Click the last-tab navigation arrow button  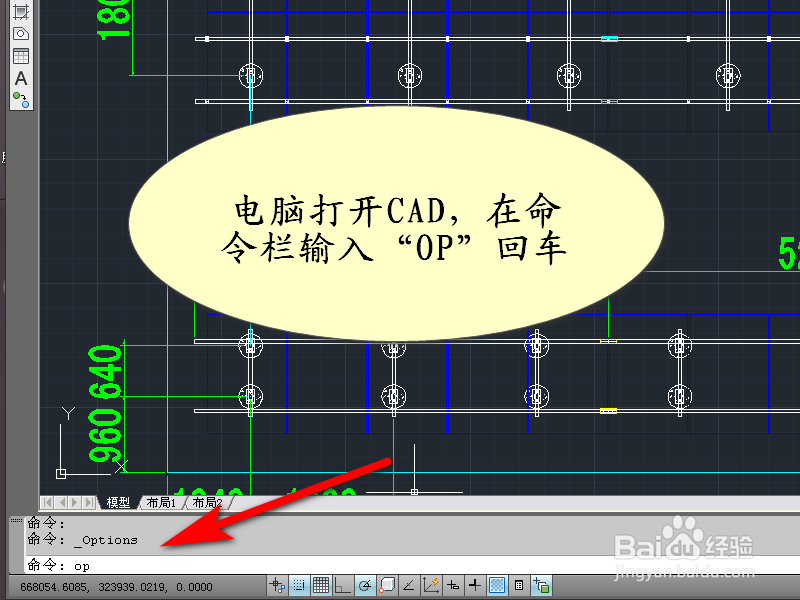tap(91, 502)
